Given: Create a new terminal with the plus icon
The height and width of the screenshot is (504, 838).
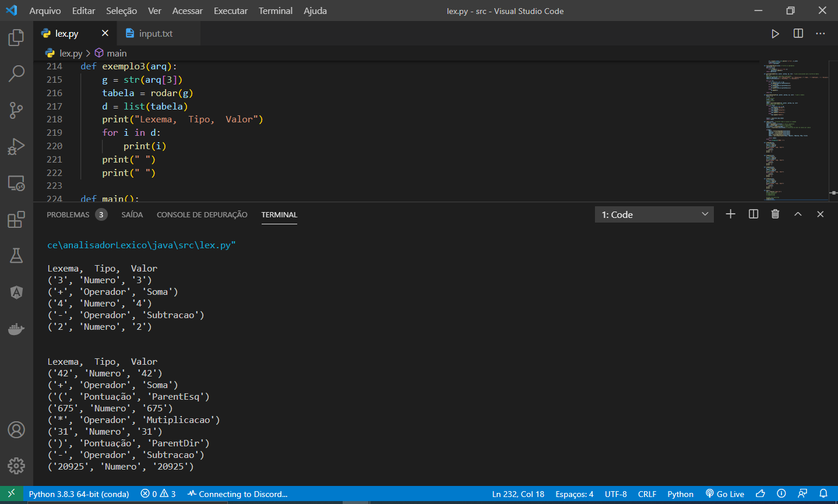Looking at the screenshot, I should (x=730, y=214).
